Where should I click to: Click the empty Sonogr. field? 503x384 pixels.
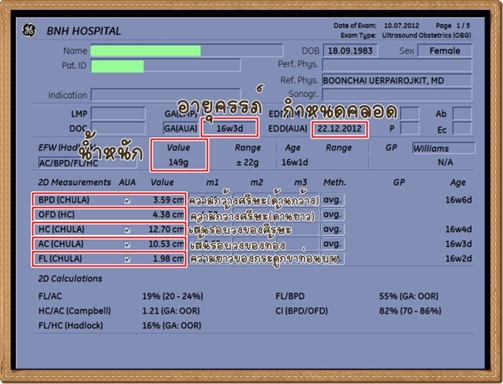pos(397,94)
